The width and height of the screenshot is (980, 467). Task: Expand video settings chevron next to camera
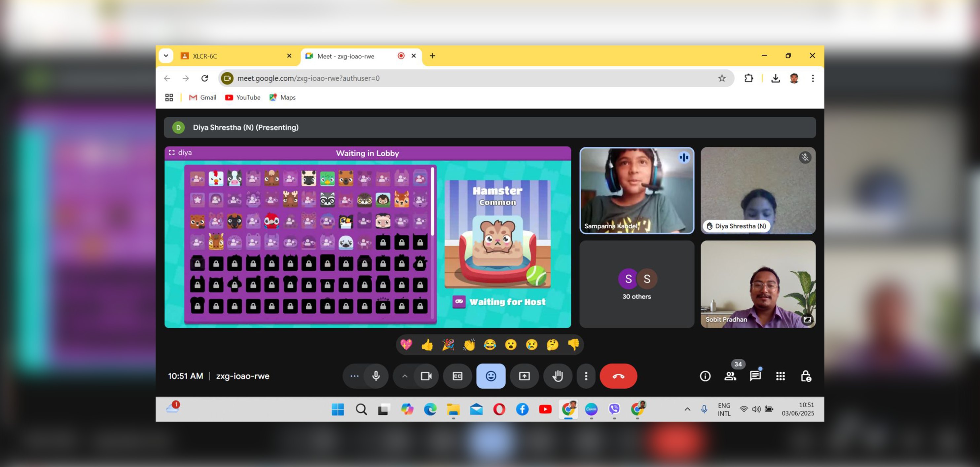[405, 376]
